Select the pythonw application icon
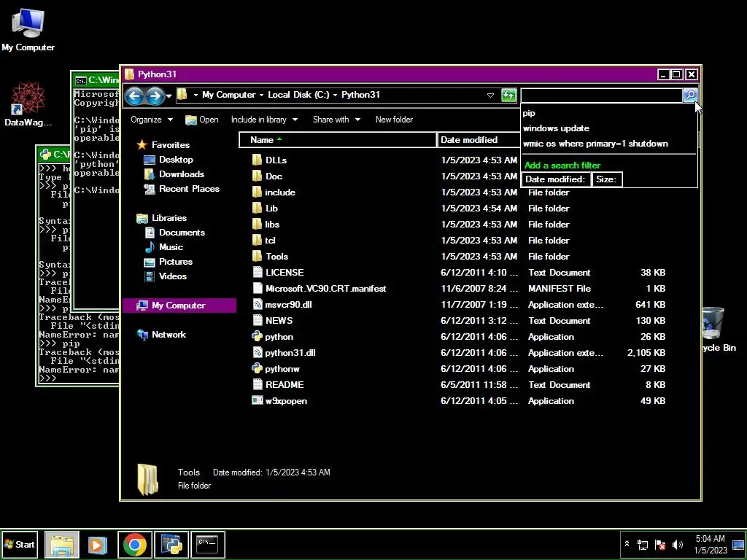 click(258, 368)
